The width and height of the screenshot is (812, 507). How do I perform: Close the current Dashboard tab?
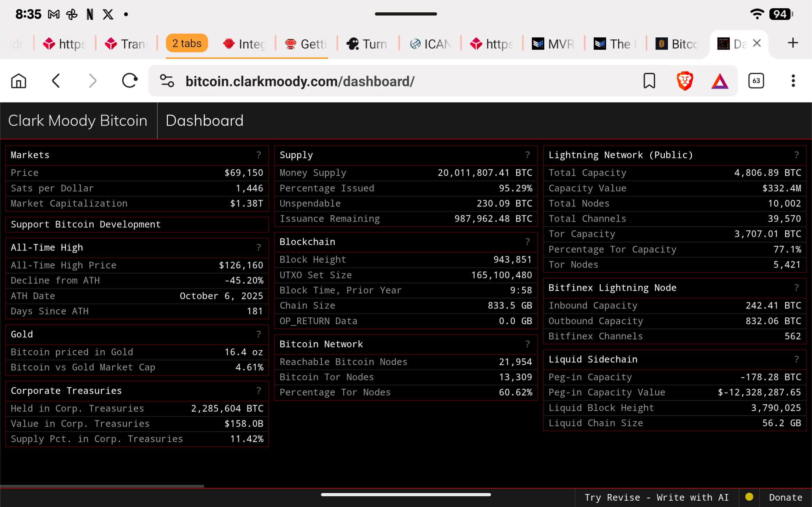tap(757, 43)
